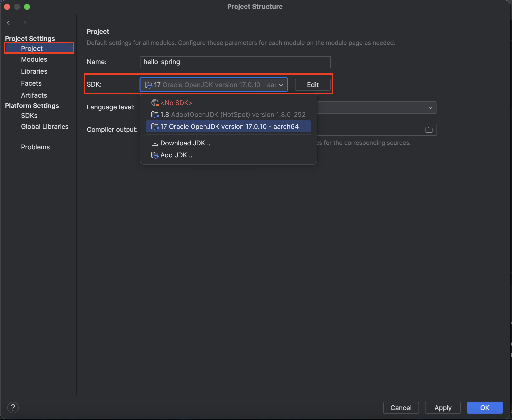Go to Libraries settings page
The height and width of the screenshot is (420, 512).
pyautogui.click(x=34, y=71)
